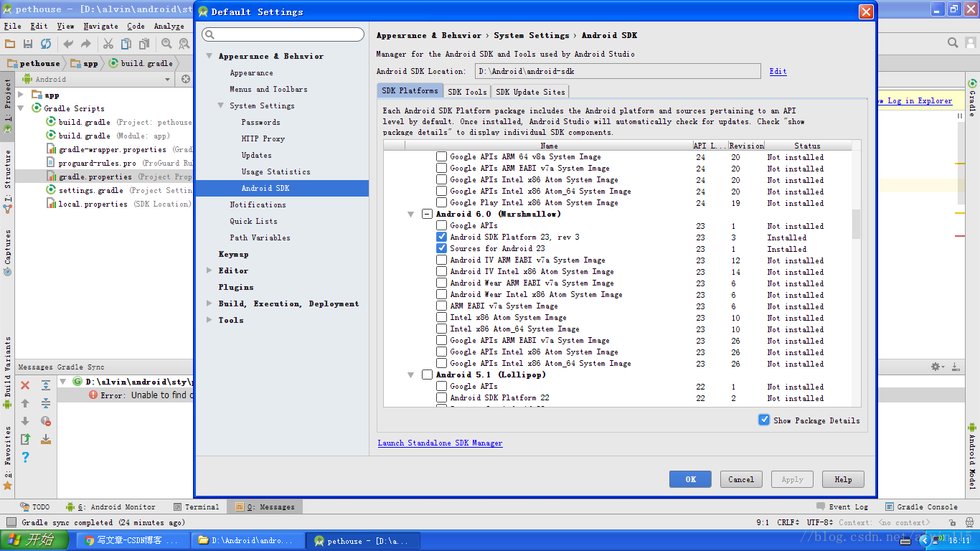
Task: Open the Build Variants side tool window
Action: pyautogui.click(x=7, y=373)
